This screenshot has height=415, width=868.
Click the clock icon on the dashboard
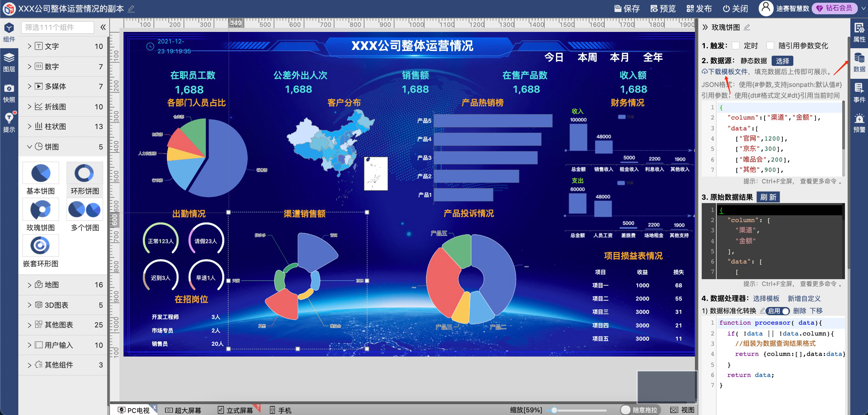tap(150, 47)
